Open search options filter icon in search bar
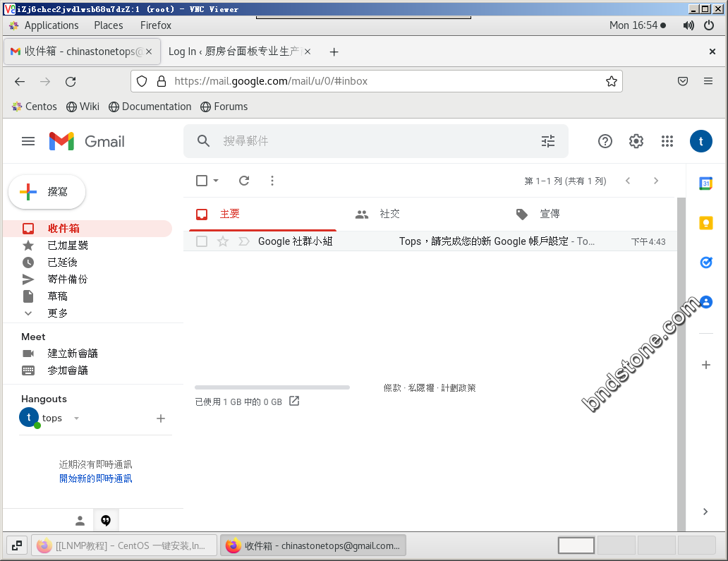 (x=548, y=141)
